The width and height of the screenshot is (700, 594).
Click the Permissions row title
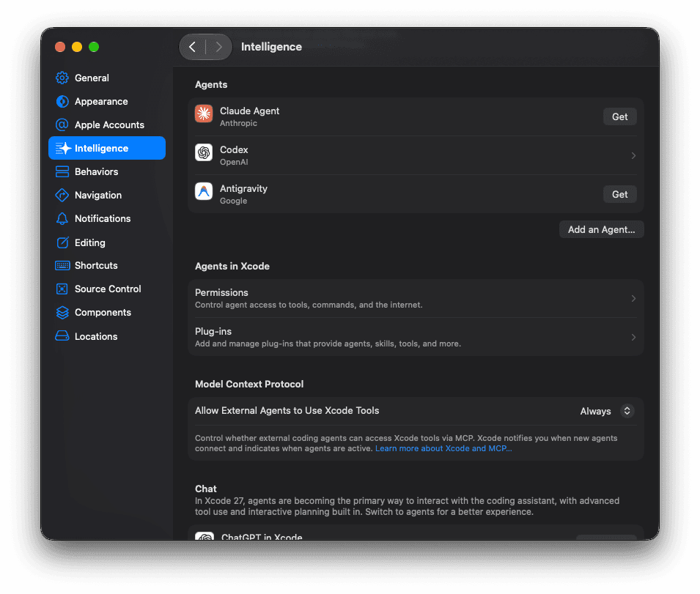pyautogui.click(x=221, y=292)
